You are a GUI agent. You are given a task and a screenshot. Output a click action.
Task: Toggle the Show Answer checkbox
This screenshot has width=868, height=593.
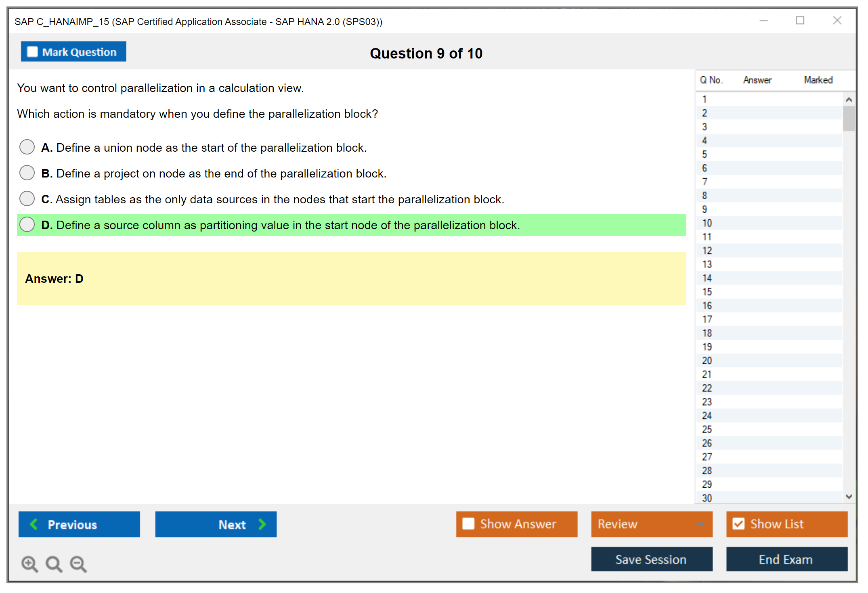(468, 524)
